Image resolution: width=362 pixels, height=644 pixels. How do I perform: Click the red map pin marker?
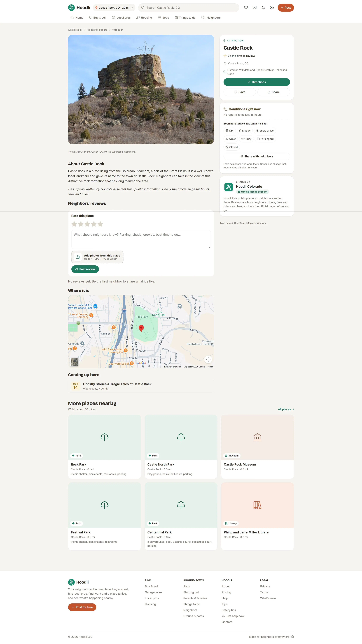(x=141, y=329)
